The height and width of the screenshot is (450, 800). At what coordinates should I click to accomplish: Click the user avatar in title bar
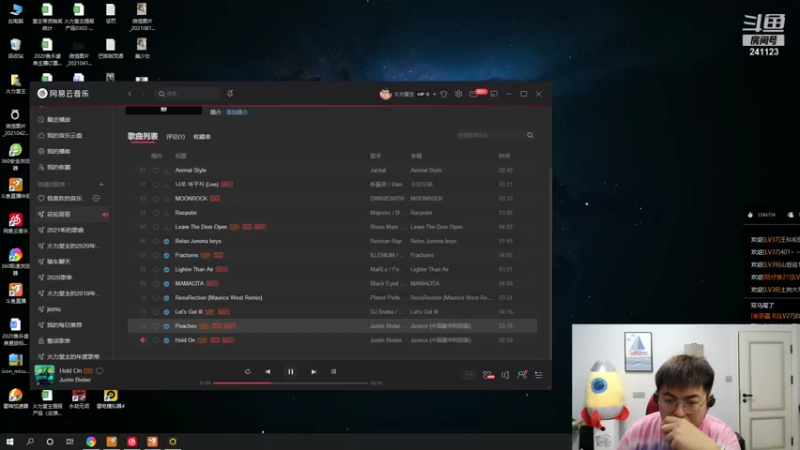(385, 94)
